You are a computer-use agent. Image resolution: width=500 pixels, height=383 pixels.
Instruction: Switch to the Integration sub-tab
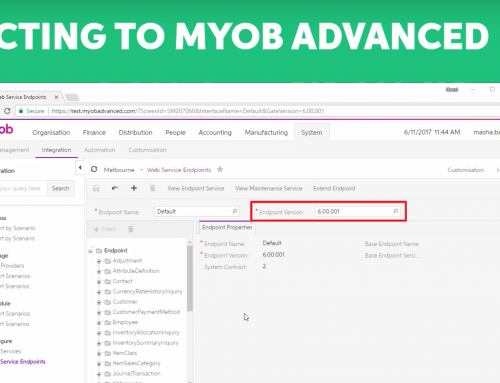pos(56,150)
